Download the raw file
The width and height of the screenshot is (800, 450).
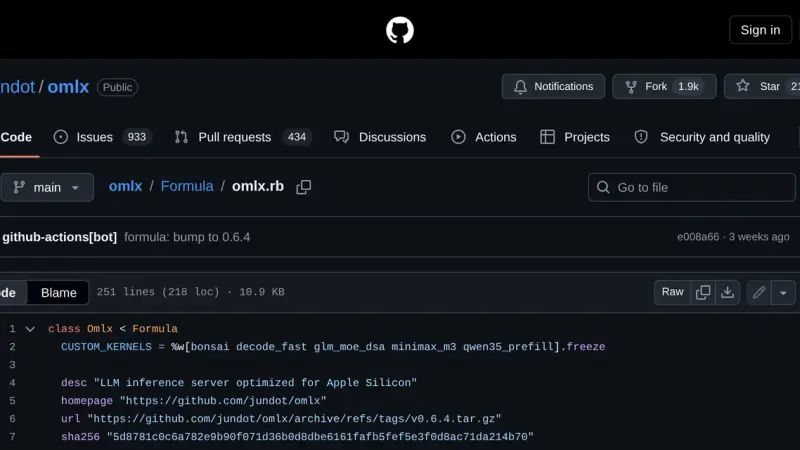coord(727,292)
